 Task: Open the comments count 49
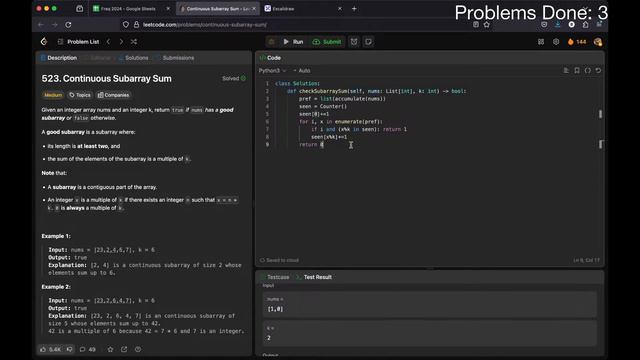coord(88,349)
